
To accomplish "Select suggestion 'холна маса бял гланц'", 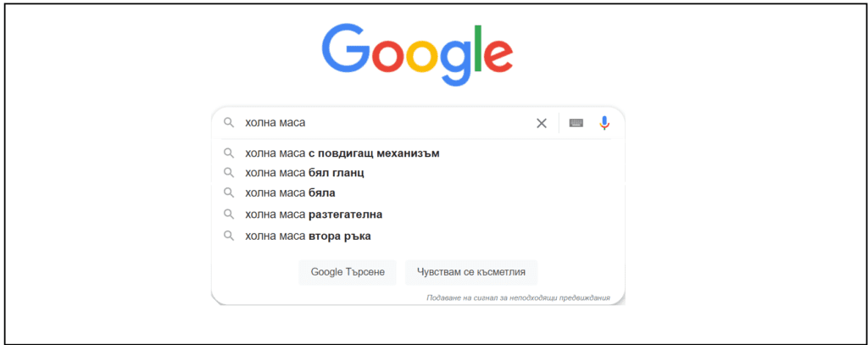I will point(304,173).
